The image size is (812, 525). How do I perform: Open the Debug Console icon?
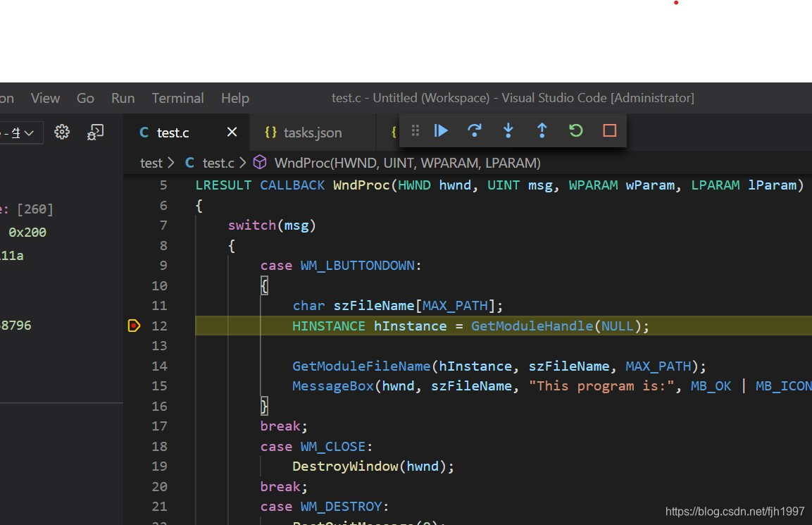pyautogui.click(x=95, y=132)
